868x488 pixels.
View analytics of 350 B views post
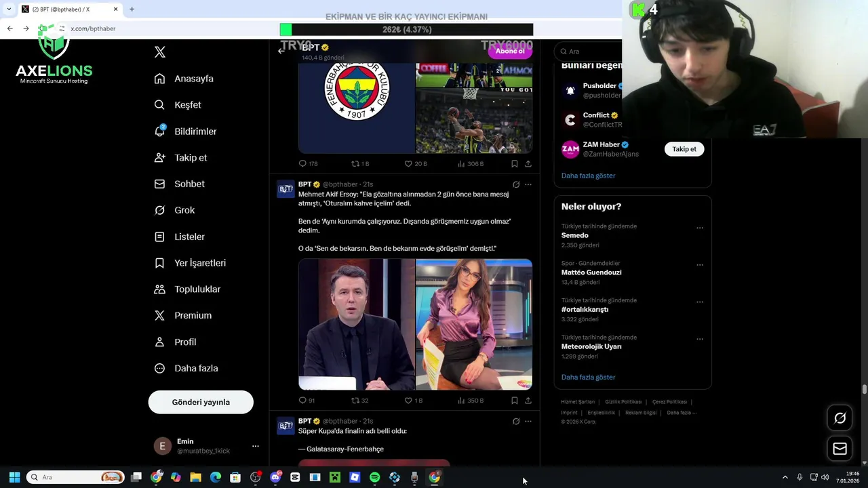coord(471,401)
